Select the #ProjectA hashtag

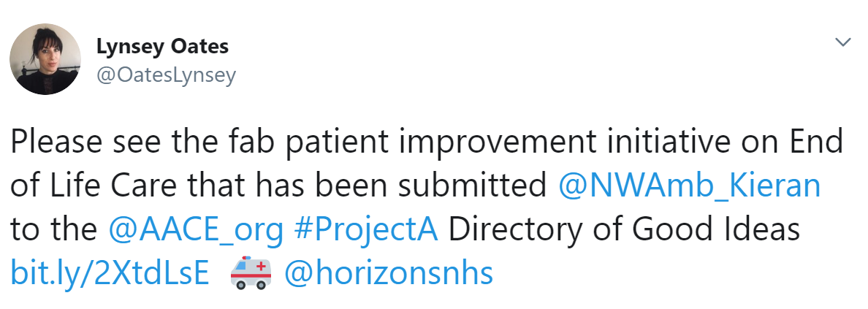366,230
